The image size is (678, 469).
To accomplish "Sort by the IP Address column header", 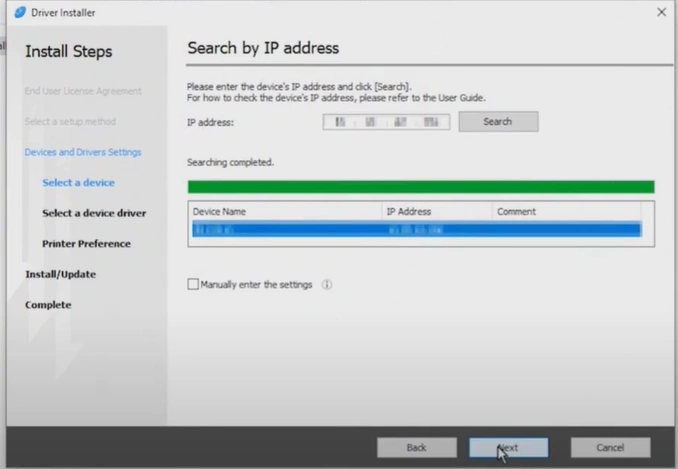I will pos(437,212).
